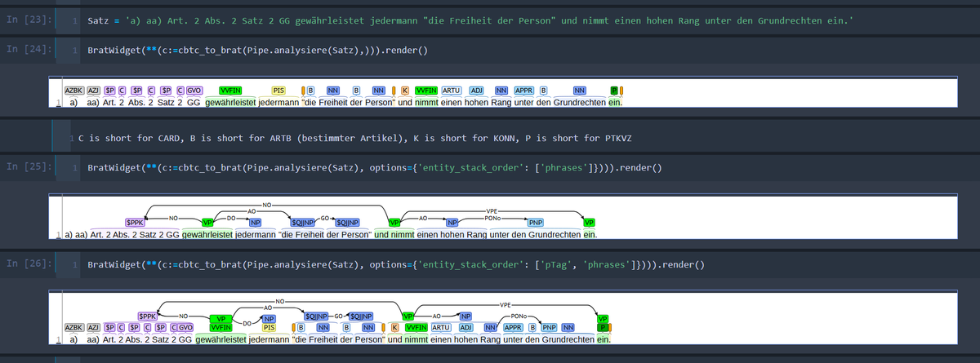The image size is (980, 363).
Task: Click the ARTU tag in cell 26 output
Action: 442,327
